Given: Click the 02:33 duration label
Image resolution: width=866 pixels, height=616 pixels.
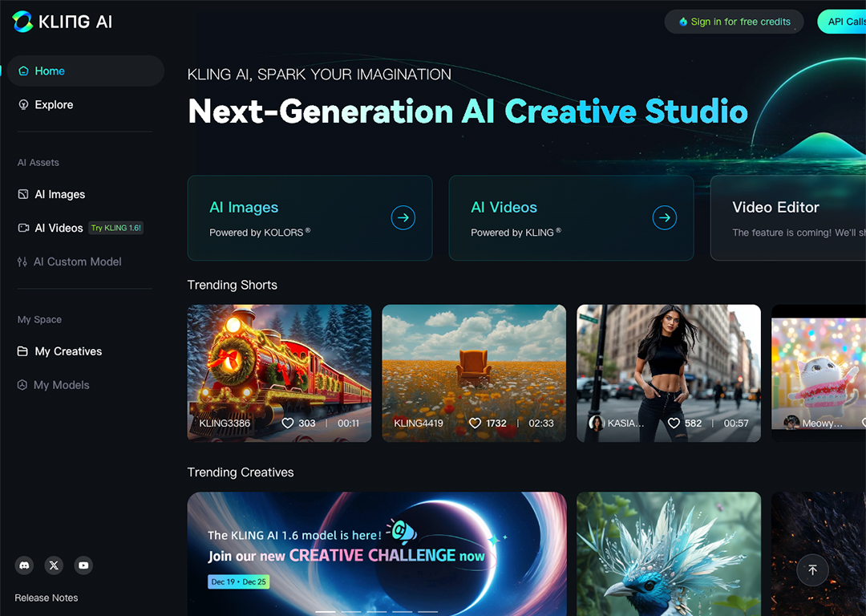Looking at the screenshot, I should pos(540,423).
